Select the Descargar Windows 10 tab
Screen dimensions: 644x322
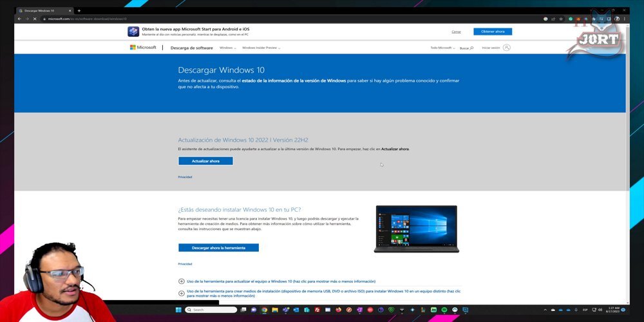pos(45,11)
